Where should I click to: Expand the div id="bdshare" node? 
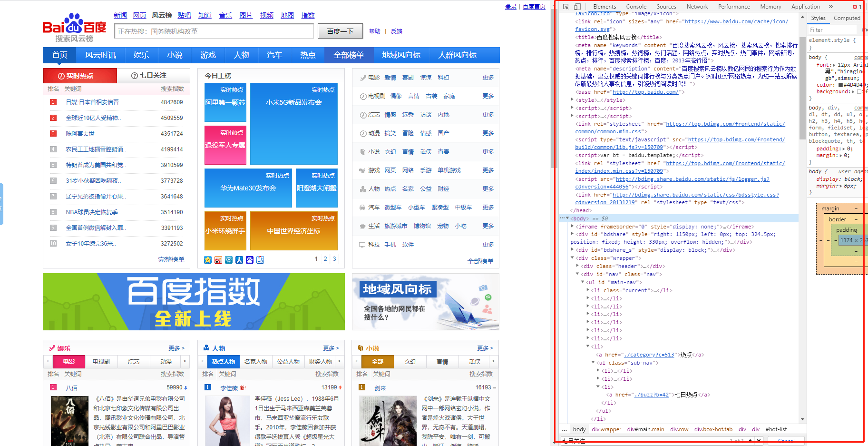(x=572, y=234)
